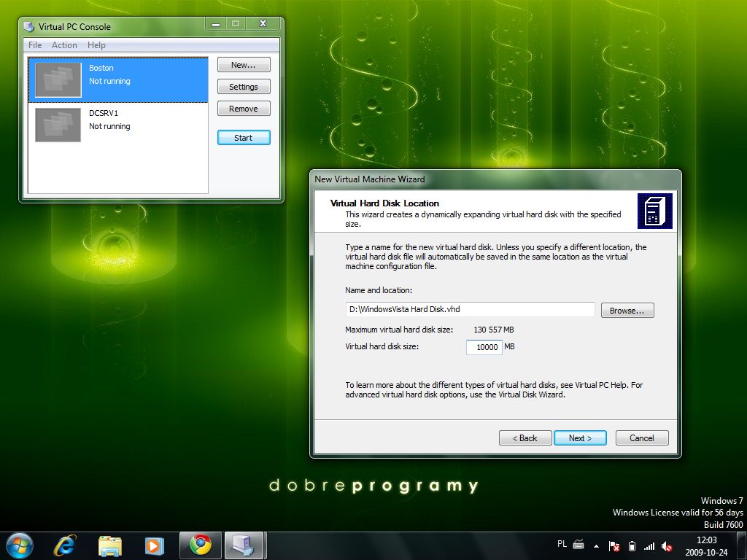Select the "Boston" machine name text

click(101, 68)
